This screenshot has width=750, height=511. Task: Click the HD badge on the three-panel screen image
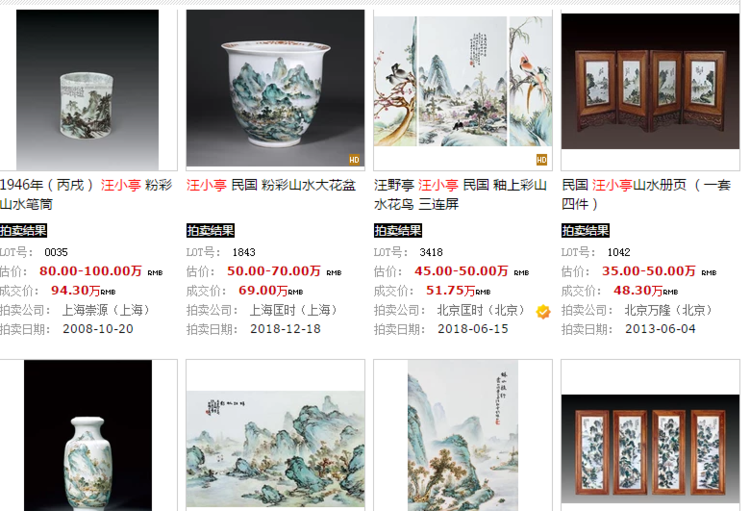tap(541, 160)
